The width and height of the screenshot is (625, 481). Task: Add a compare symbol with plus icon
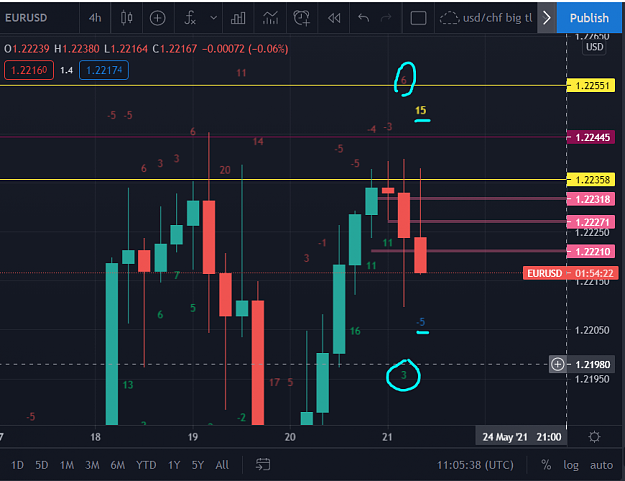click(x=157, y=18)
